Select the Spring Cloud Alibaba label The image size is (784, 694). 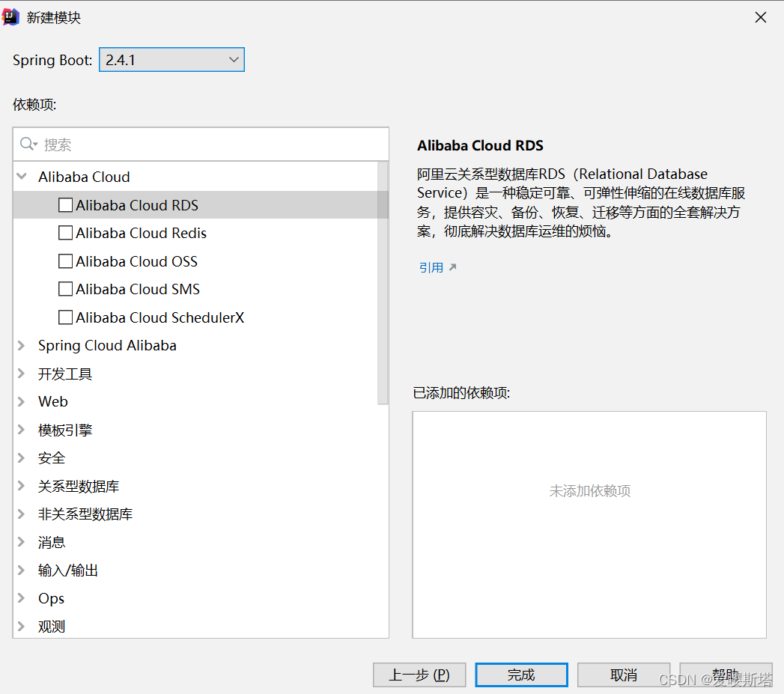click(x=107, y=345)
